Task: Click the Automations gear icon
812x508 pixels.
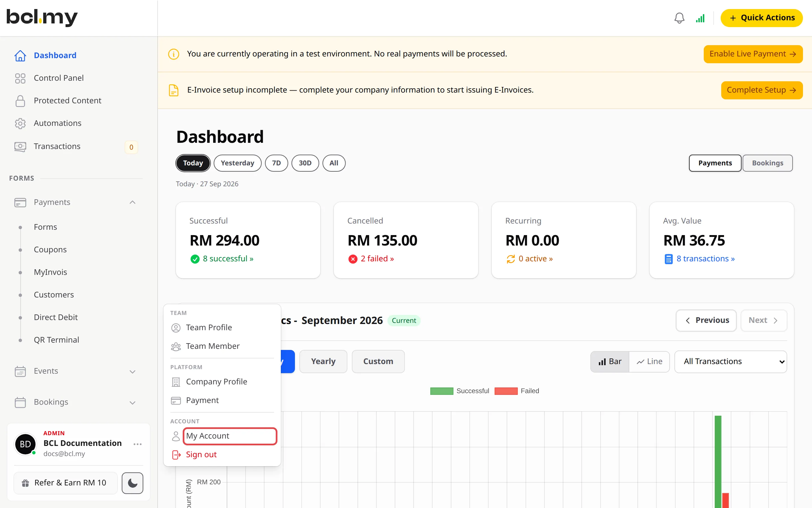Action: point(20,123)
